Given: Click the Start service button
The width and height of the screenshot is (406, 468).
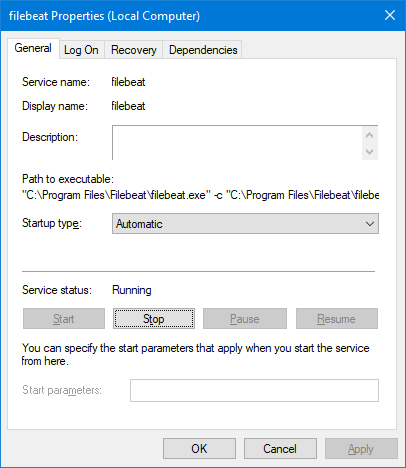Looking at the screenshot, I should click(64, 319).
